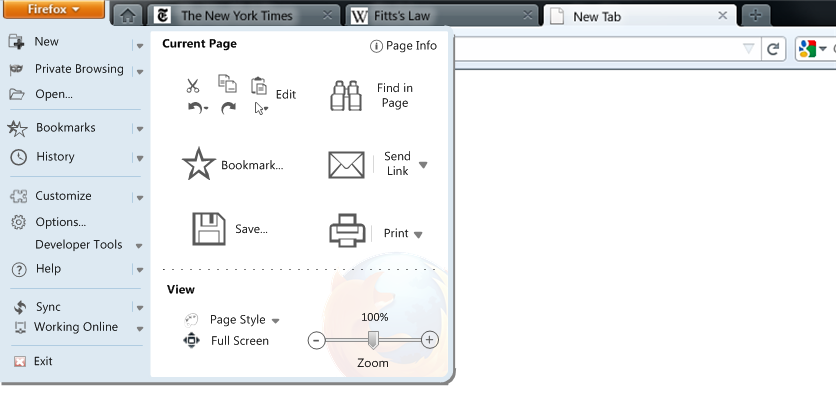The image size is (836, 414).
Task: Open Page Info link
Action: pos(404,46)
